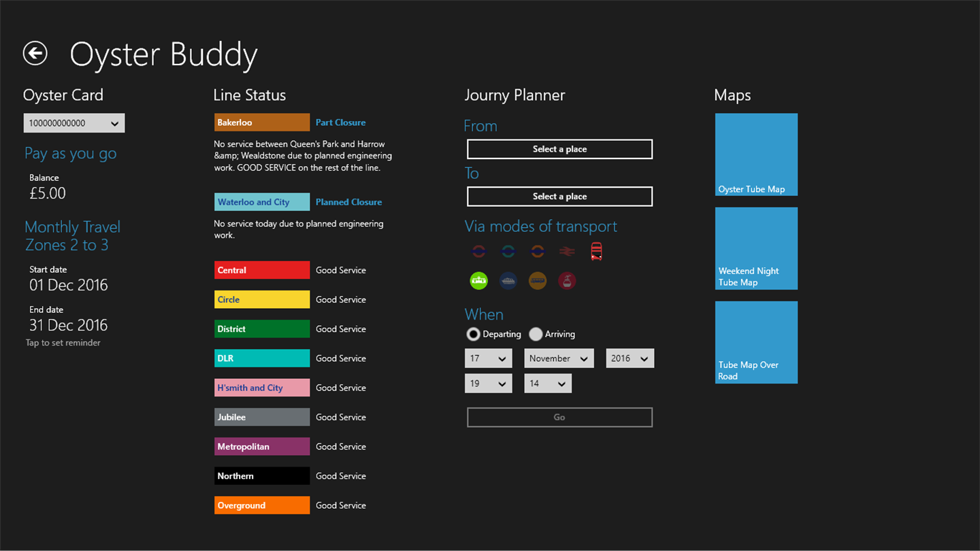The image size is (980, 551).
Task: Open the year dropdown showing 2016
Action: point(630,358)
